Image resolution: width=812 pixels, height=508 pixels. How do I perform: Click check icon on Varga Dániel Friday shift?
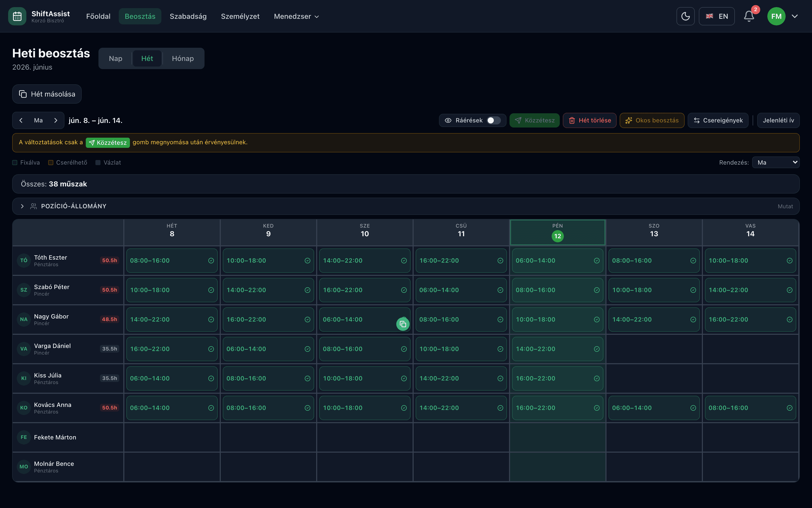[x=597, y=349]
